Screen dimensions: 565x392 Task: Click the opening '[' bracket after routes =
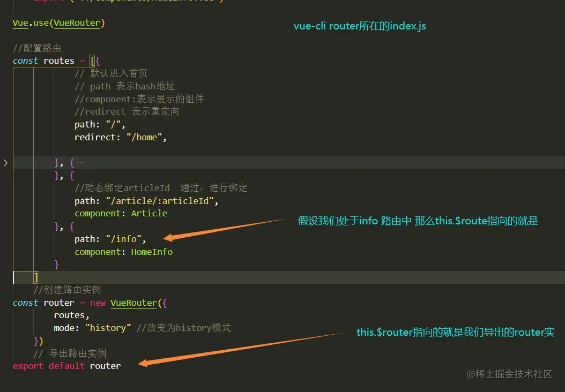92,61
